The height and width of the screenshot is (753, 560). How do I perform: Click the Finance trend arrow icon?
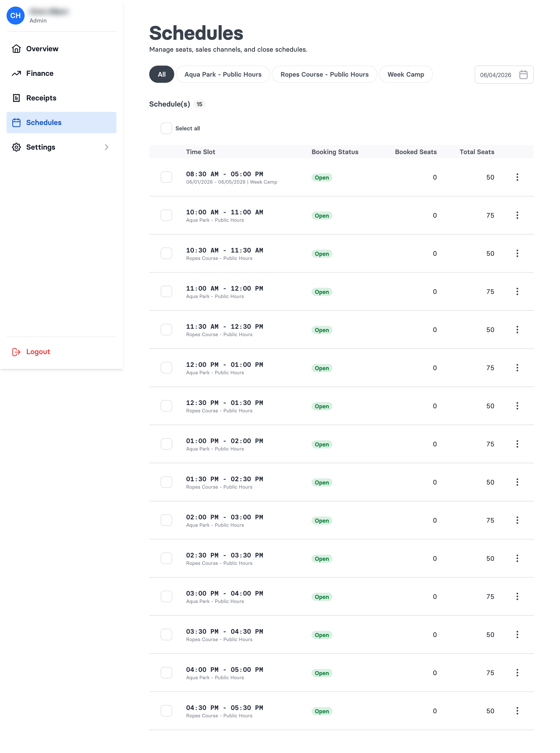pos(16,74)
